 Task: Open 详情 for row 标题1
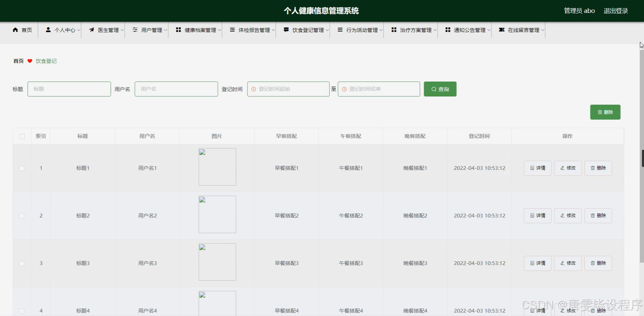538,168
